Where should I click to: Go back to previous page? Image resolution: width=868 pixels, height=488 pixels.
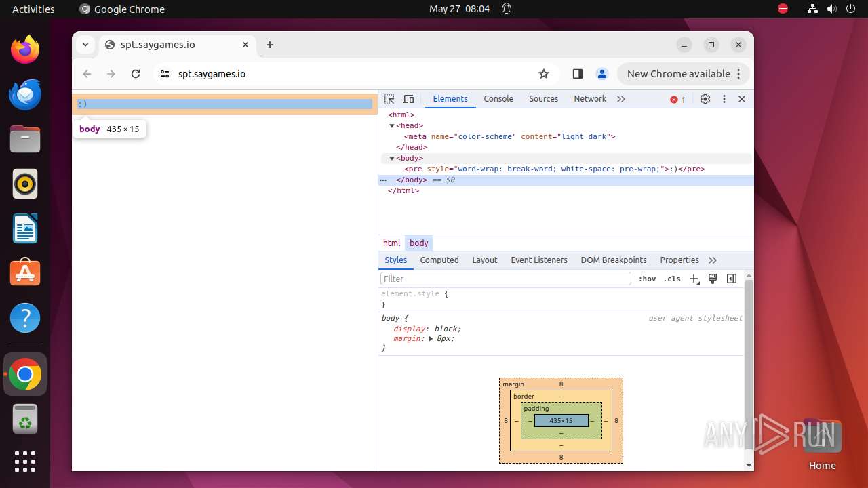[87, 74]
